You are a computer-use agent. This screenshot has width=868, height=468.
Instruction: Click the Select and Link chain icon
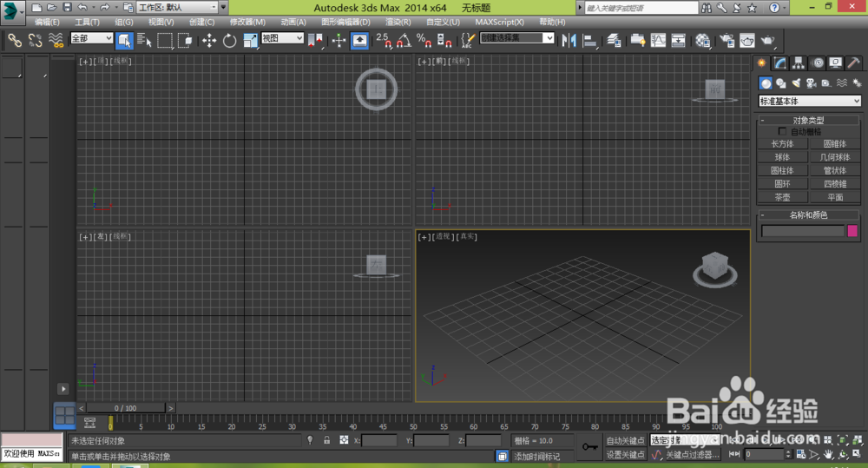(15, 40)
